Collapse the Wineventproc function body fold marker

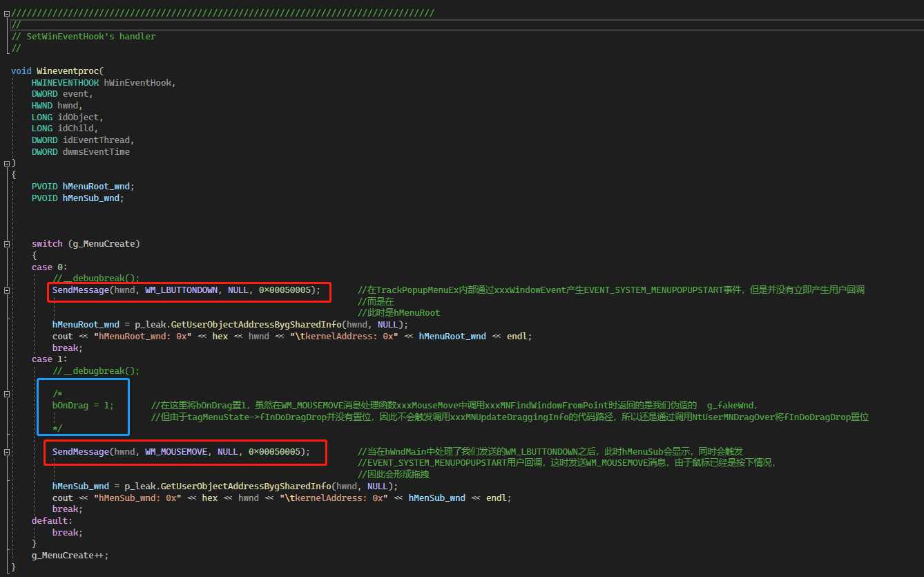6,163
